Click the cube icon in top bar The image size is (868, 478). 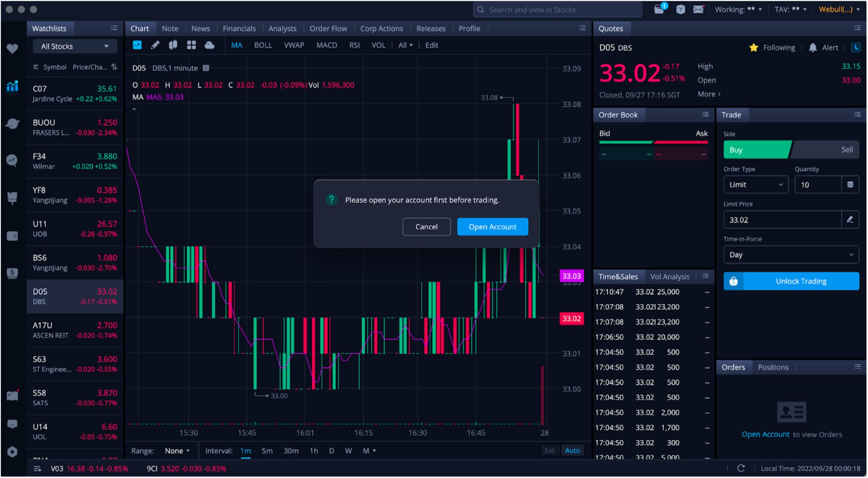tap(680, 9)
